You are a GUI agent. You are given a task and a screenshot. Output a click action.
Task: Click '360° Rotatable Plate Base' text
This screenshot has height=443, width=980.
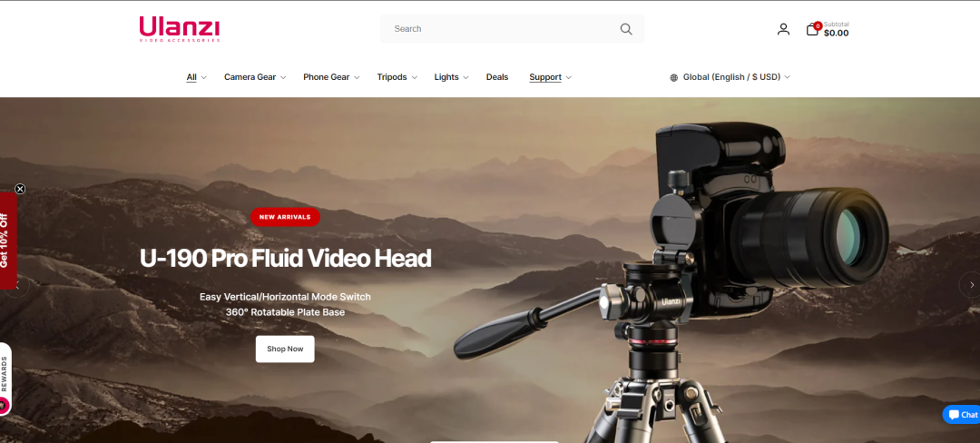(x=285, y=312)
